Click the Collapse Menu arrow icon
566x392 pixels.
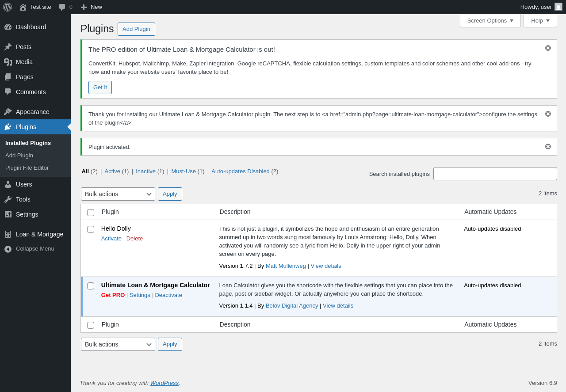tap(8, 249)
